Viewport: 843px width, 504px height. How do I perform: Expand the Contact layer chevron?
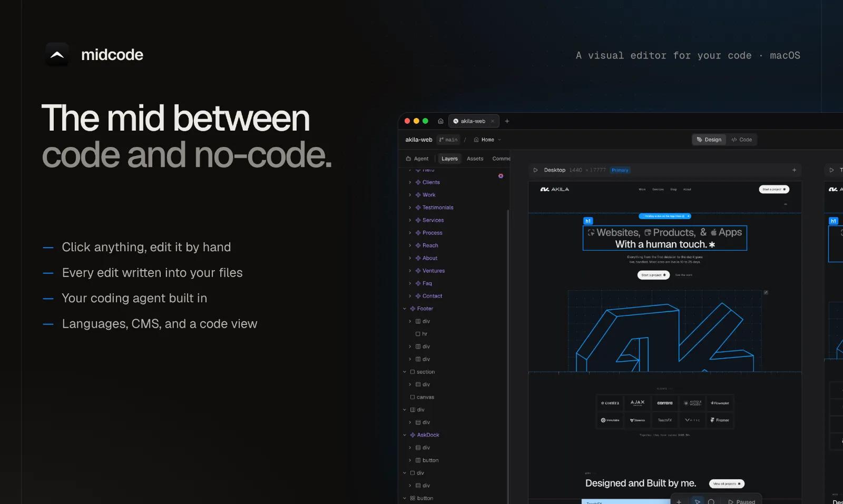(x=410, y=296)
